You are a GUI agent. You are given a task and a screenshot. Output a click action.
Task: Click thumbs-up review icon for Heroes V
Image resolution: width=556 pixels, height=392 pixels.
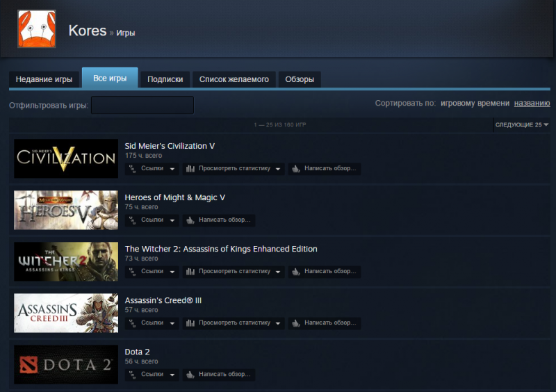pyautogui.click(x=190, y=220)
